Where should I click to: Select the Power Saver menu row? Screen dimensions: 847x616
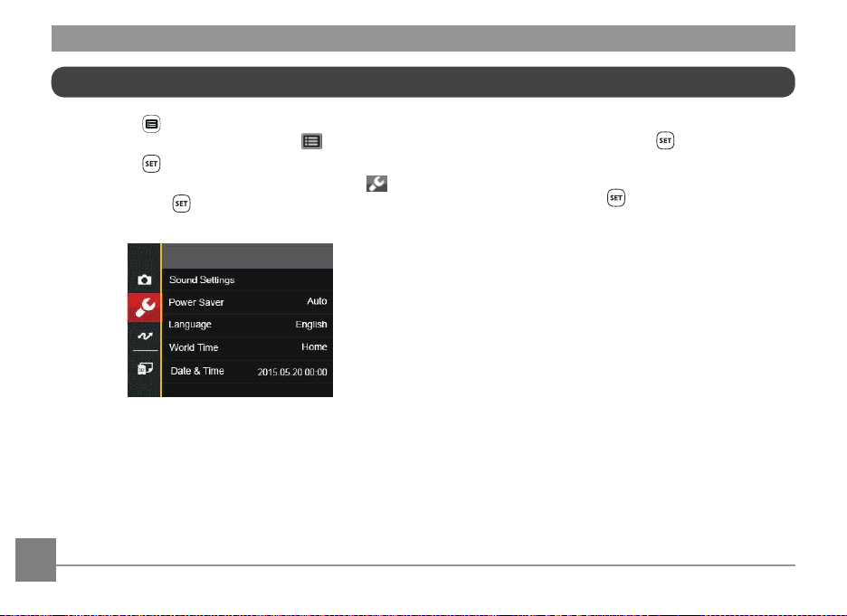pos(247,302)
